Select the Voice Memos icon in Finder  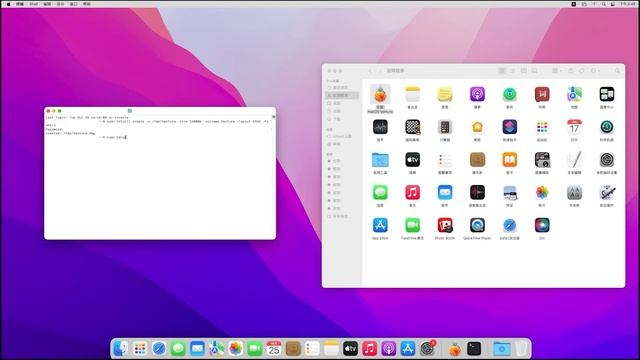477,192
